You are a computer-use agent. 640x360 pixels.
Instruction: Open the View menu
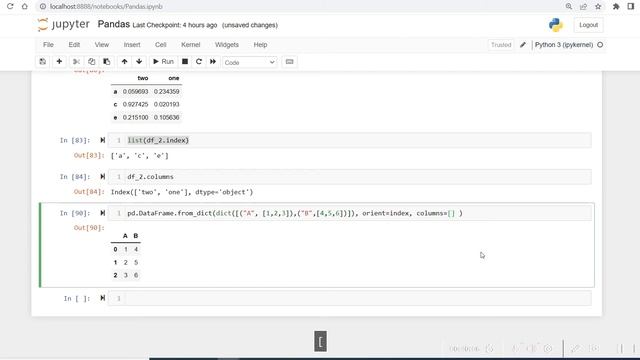(x=102, y=45)
